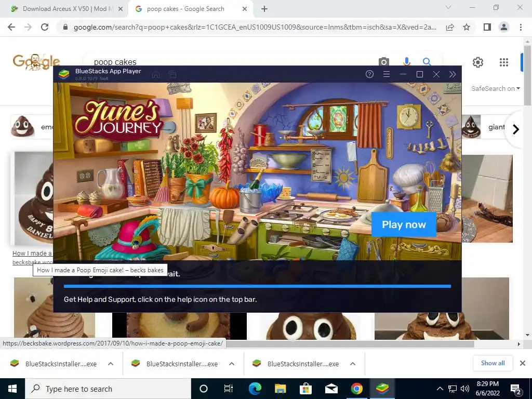
Task: Expand third BlueStacksInstaller download options
Action: tap(353, 364)
